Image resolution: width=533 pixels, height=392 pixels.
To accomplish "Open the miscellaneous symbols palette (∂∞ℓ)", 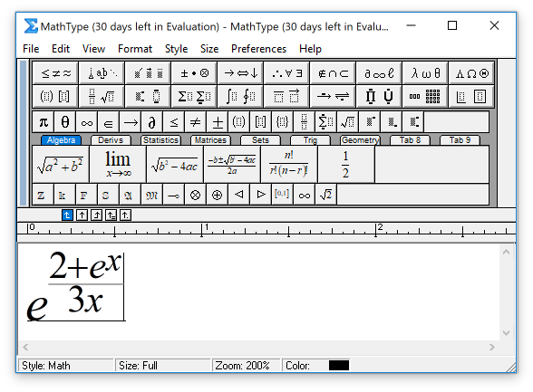I will click(x=379, y=73).
